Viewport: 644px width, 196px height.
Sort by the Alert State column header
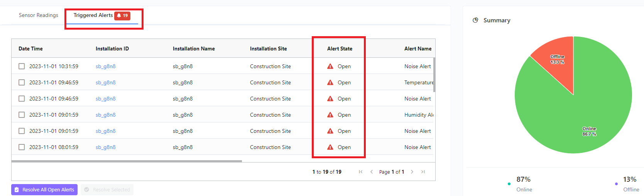340,49
